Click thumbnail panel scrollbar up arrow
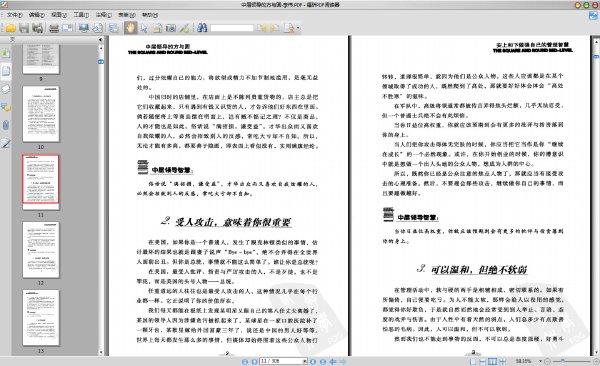The image size is (600, 366). click(101, 48)
